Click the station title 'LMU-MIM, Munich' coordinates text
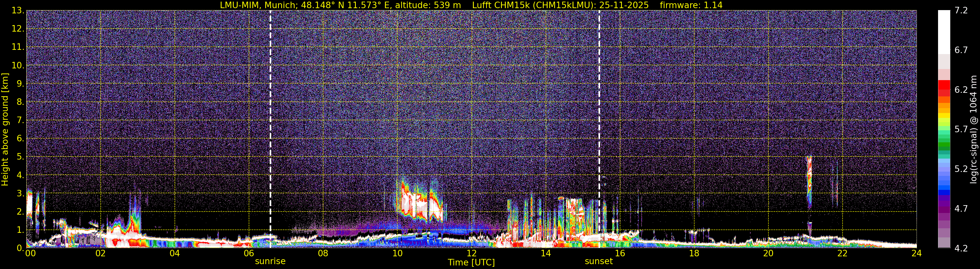This screenshot has height=269, width=980. point(340,5)
